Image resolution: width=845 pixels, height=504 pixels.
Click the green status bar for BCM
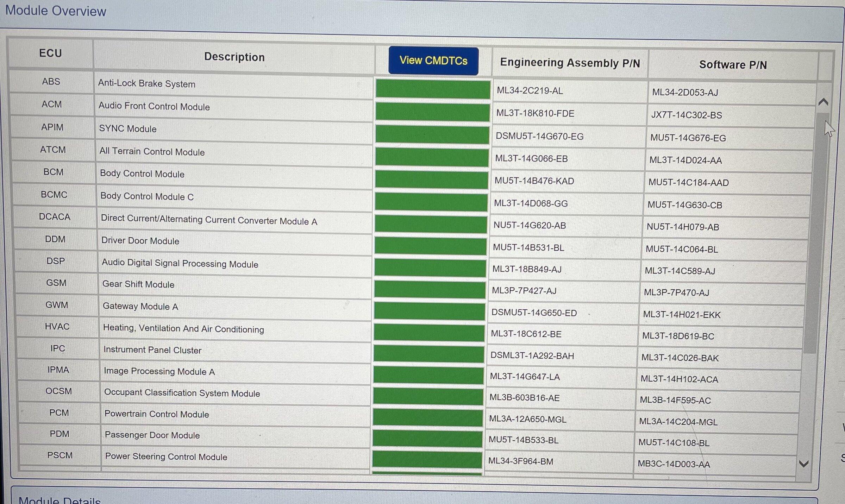[432, 180]
